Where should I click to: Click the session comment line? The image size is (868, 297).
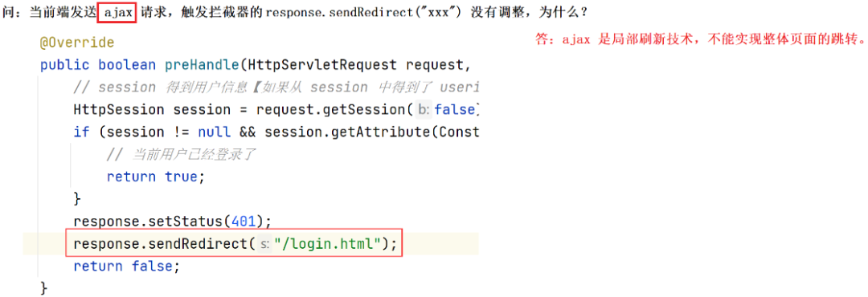pos(276,87)
